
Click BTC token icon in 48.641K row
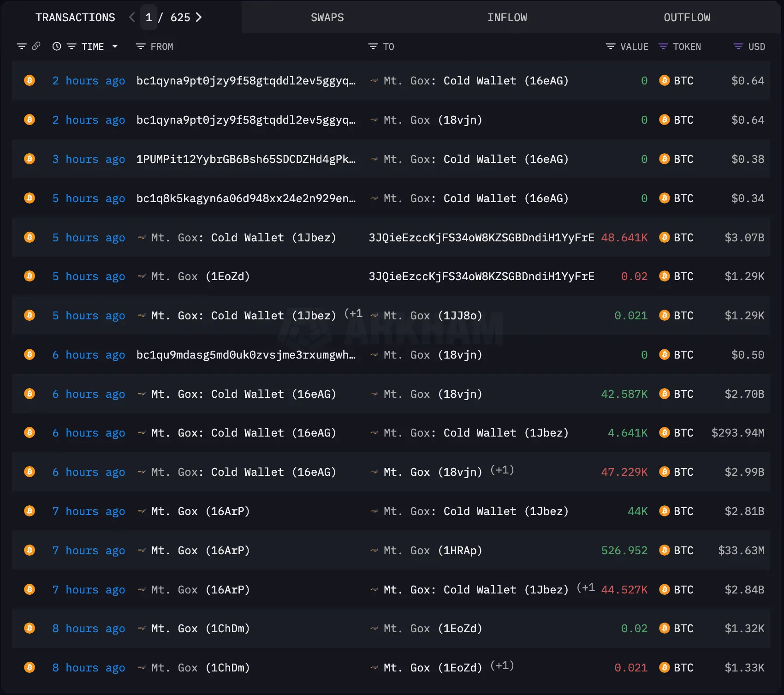[x=665, y=237]
